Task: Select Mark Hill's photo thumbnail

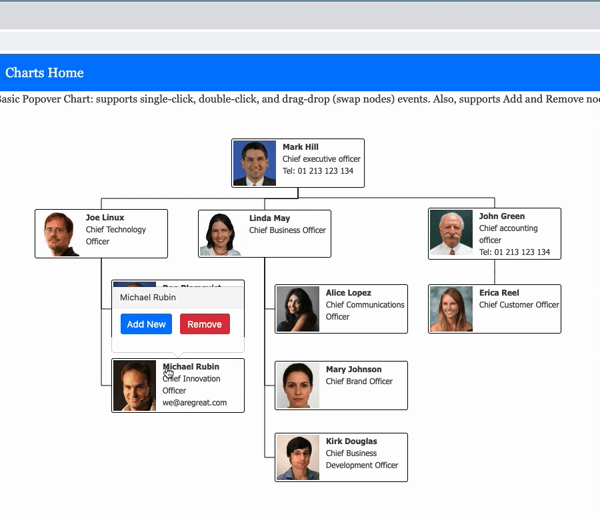Action: pyautogui.click(x=254, y=163)
